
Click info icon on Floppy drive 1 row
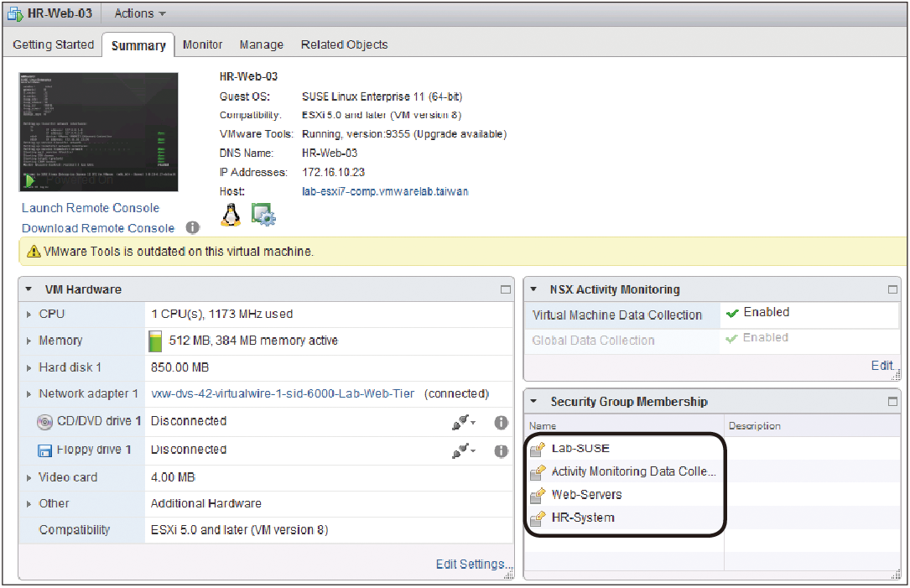click(502, 451)
